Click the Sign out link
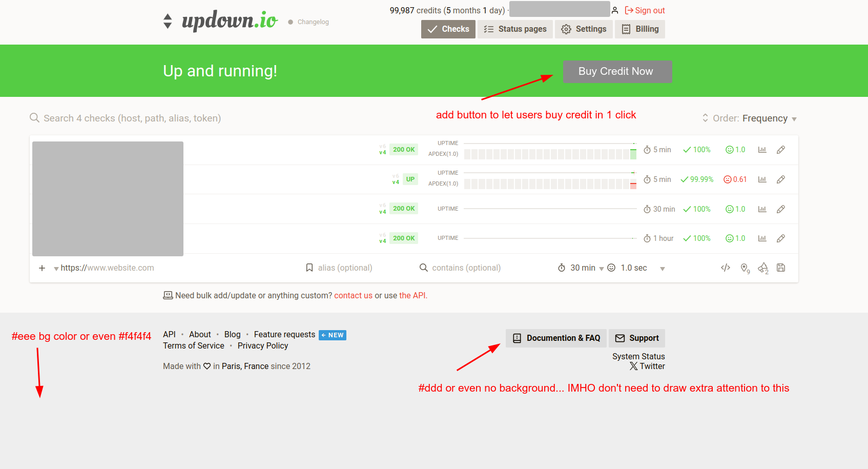Image resolution: width=868 pixels, height=469 pixels. pos(645,10)
